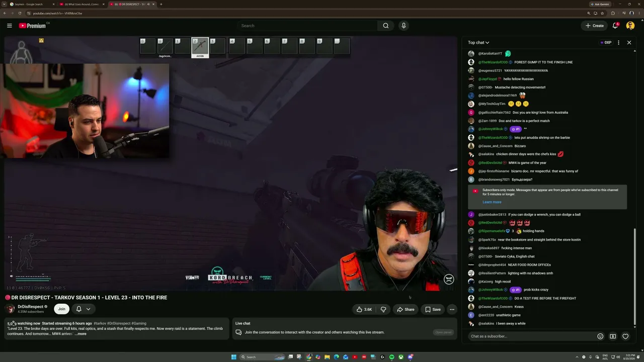Open the account avatar menu
644x362 pixels.
point(630,26)
